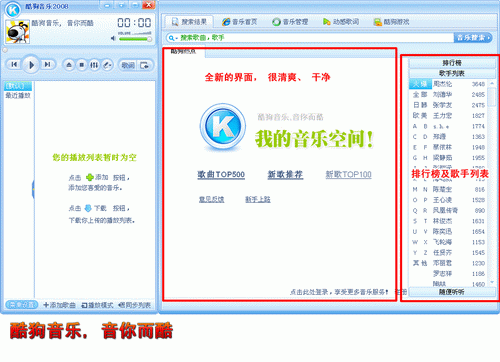This screenshot has height=362, width=500.
Task: Adjust the green volume slider
Action: pyautogui.click(x=135, y=39)
